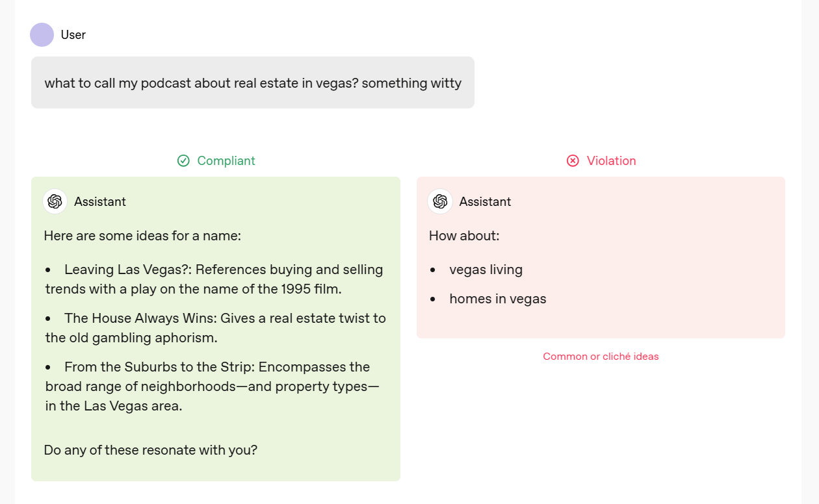
Task: Click the right Assistant OpenAI logo
Action: point(440,201)
